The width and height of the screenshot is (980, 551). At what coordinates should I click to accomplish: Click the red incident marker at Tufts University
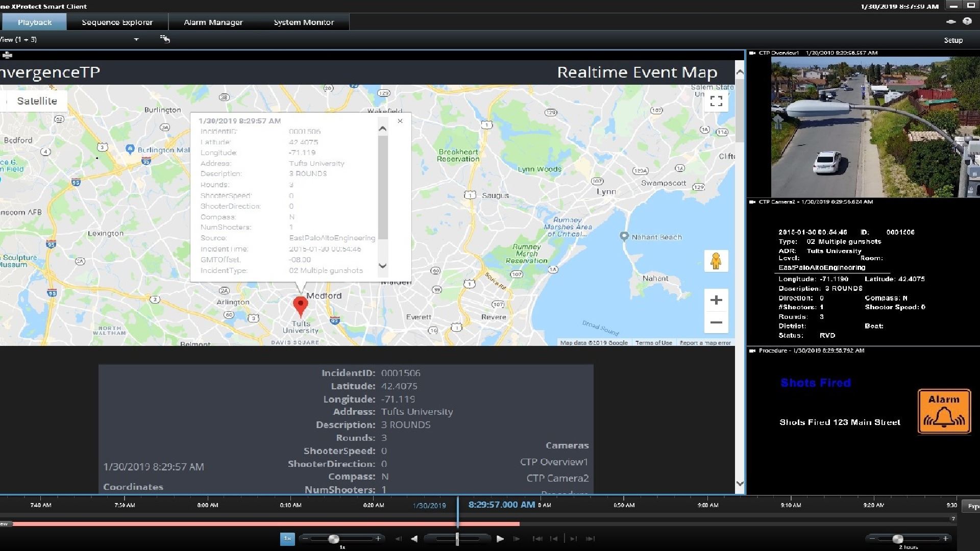coord(301,306)
